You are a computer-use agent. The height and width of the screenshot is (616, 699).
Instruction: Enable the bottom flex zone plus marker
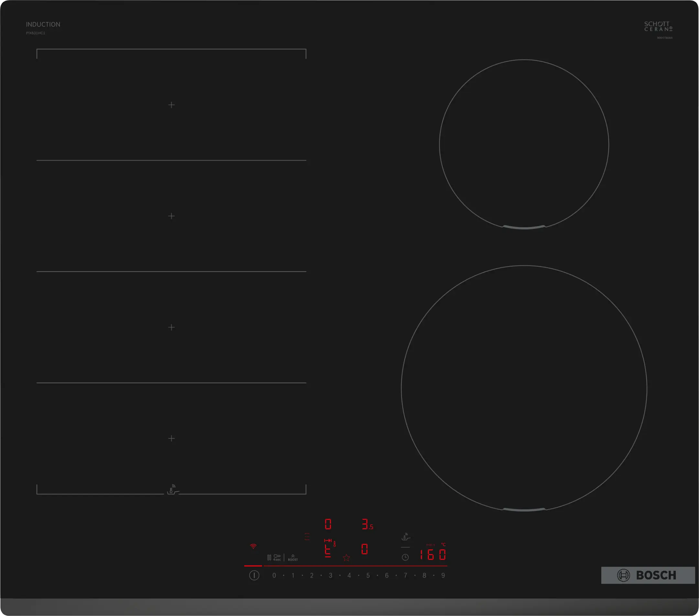171,438
